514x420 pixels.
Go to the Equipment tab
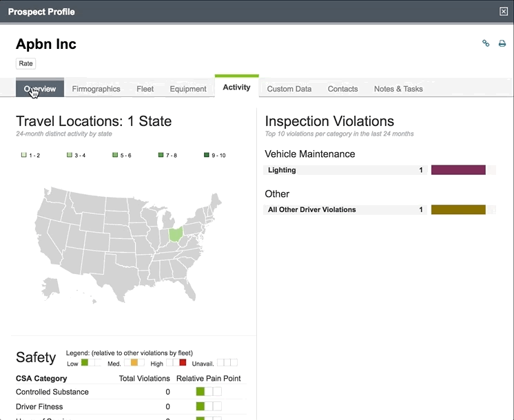[x=188, y=89]
